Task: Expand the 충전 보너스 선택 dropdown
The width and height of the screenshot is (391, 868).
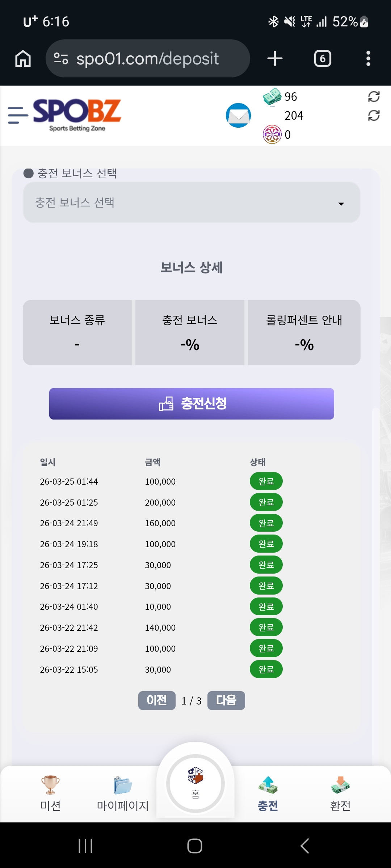Action: 192,203
